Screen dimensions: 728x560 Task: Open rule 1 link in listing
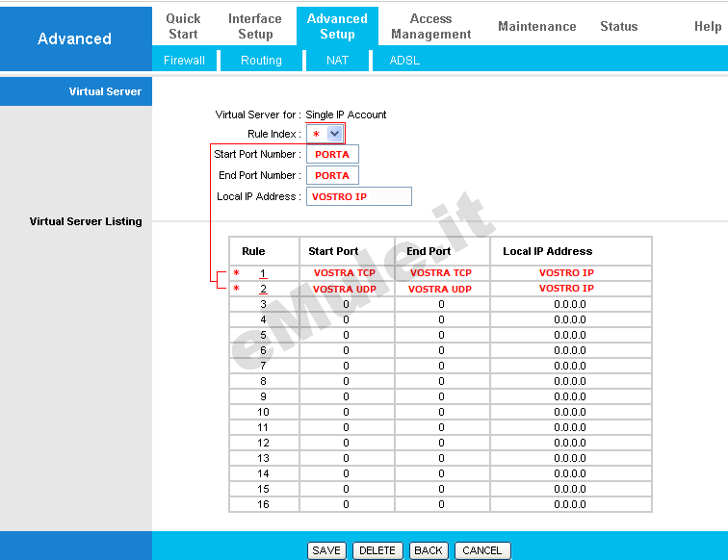pos(263,273)
